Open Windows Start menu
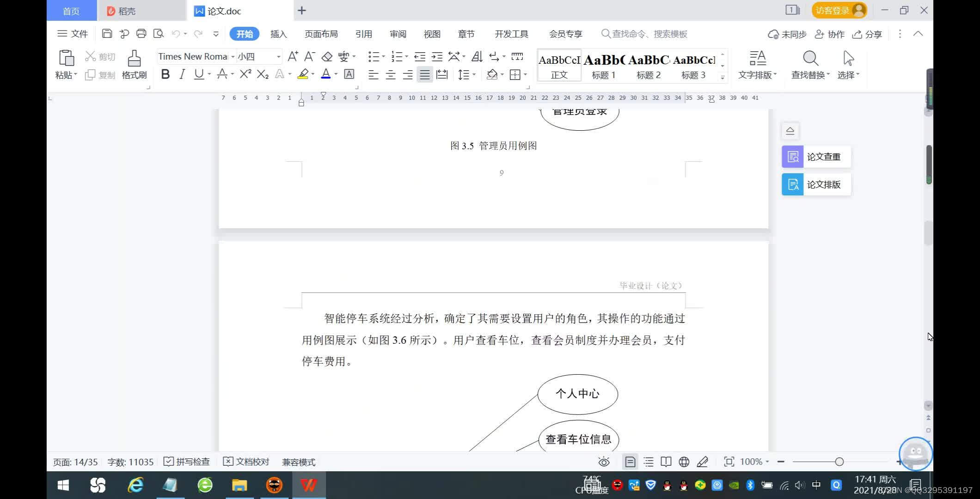This screenshot has height=499, width=980. tap(63, 485)
